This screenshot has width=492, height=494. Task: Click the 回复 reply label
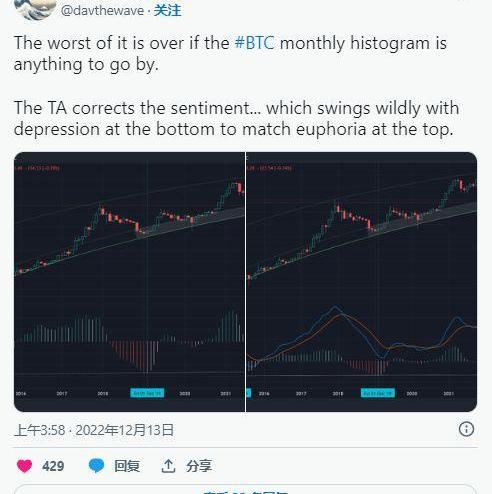[127, 466]
